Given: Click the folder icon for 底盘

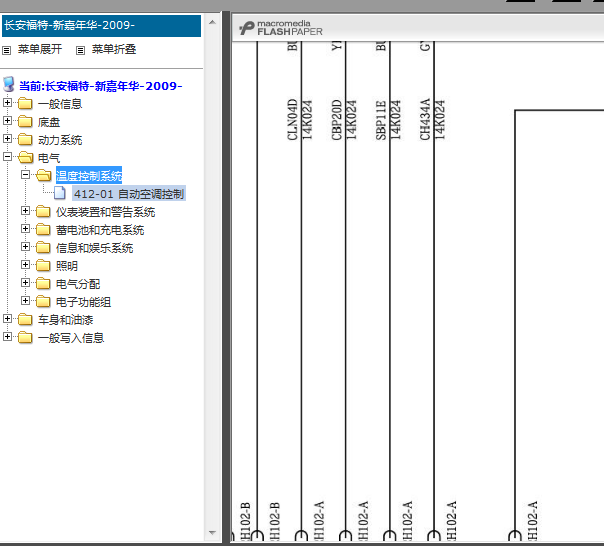Looking at the screenshot, I should tap(25, 121).
